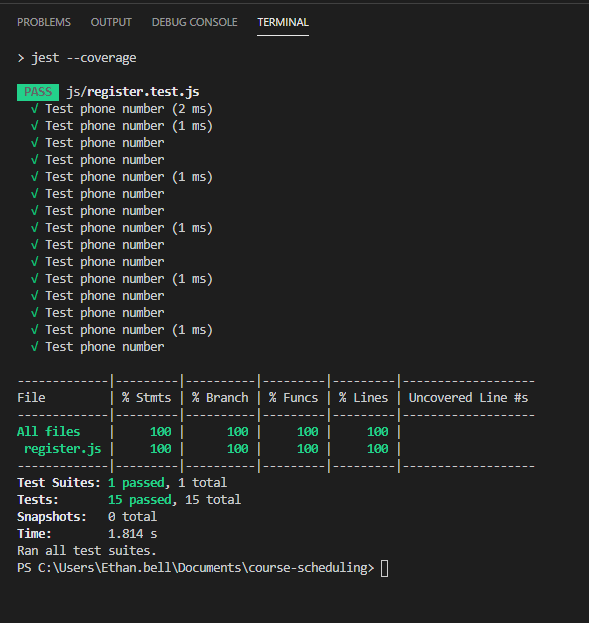
Task: Click the 'Time: 1.814 s' line
Action: pos(87,534)
